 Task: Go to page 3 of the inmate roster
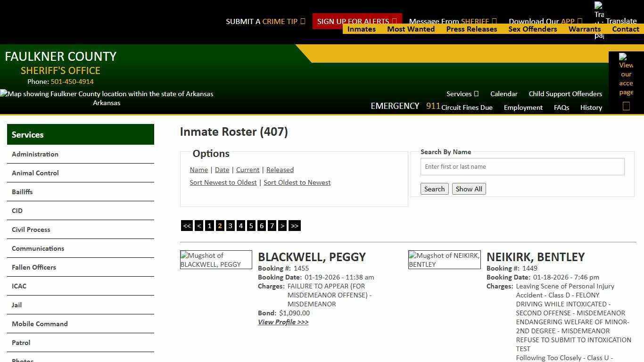point(230,226)
